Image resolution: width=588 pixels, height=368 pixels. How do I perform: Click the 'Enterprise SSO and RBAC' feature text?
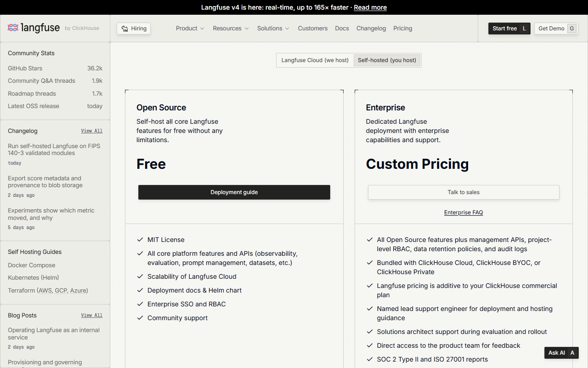point(187,304)
